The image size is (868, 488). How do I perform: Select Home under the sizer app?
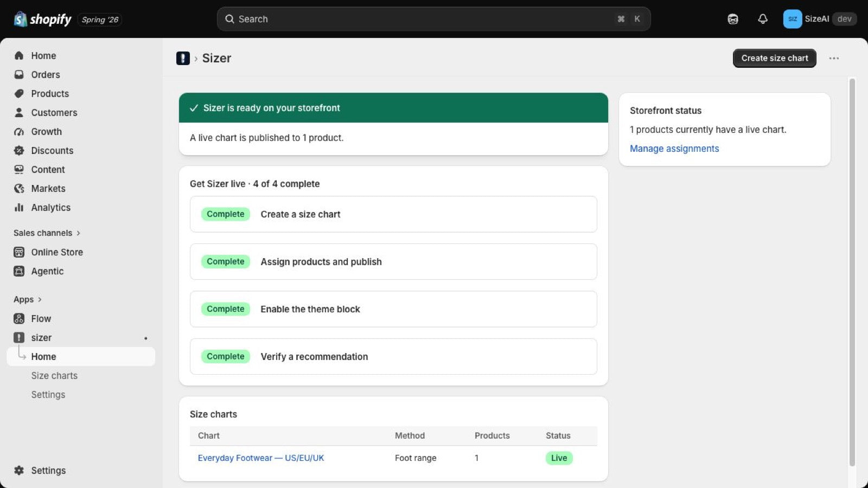81,356
